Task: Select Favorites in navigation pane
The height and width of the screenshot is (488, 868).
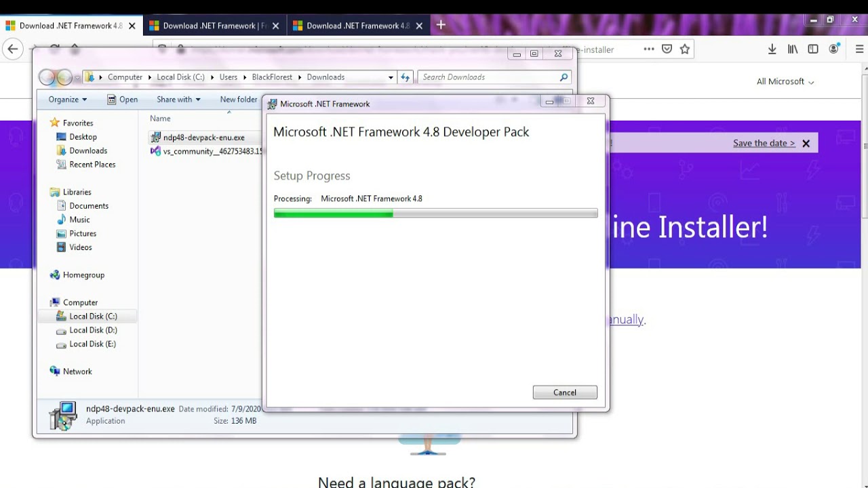Action: pyautogui.click(x=78, y=123)
